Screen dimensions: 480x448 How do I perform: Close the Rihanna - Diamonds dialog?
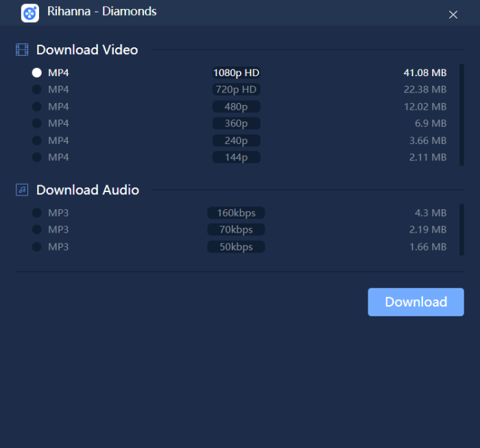tap(453, 14)
